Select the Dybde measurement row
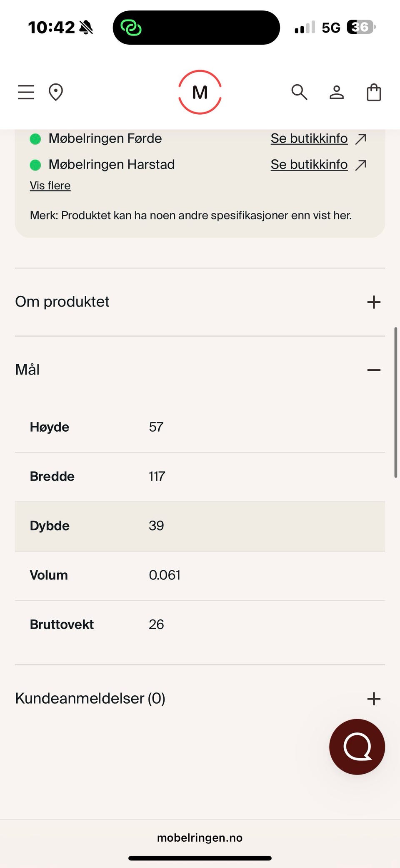Viewport: 400px width, 868px height. click(200, 526)
